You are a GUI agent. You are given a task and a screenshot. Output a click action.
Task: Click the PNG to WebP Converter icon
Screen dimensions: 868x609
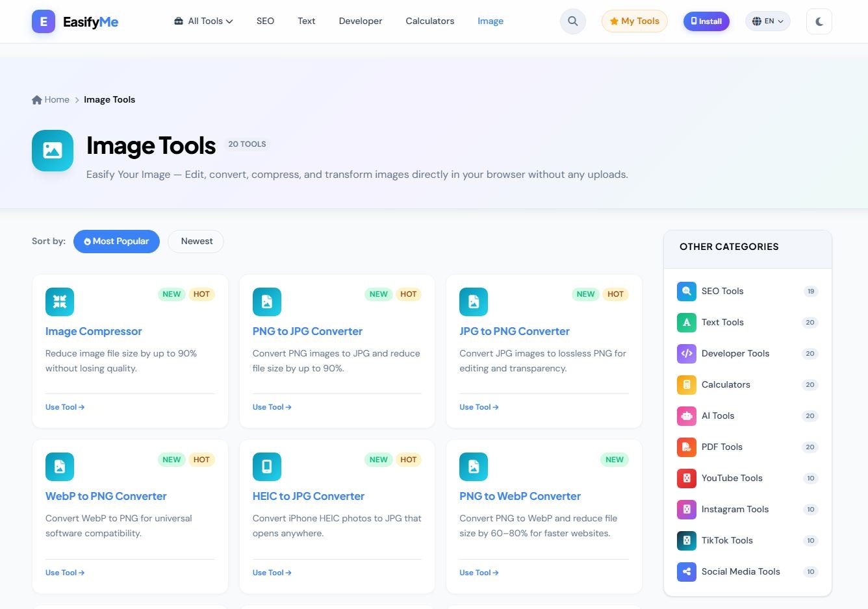474,467
